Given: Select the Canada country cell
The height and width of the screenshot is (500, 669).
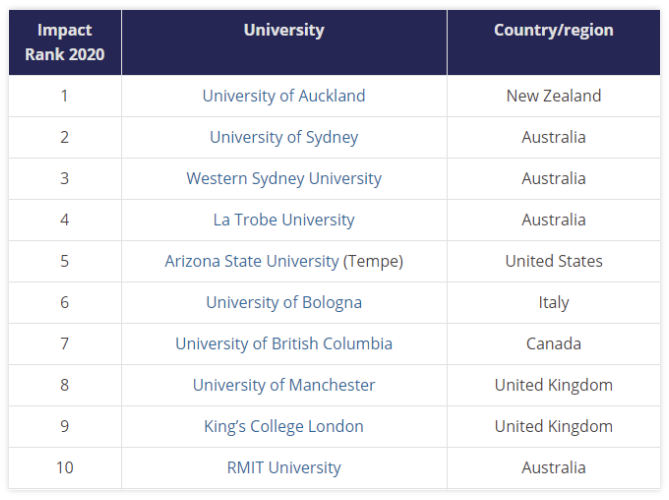Looking at the screenshot, I should 554,343.
